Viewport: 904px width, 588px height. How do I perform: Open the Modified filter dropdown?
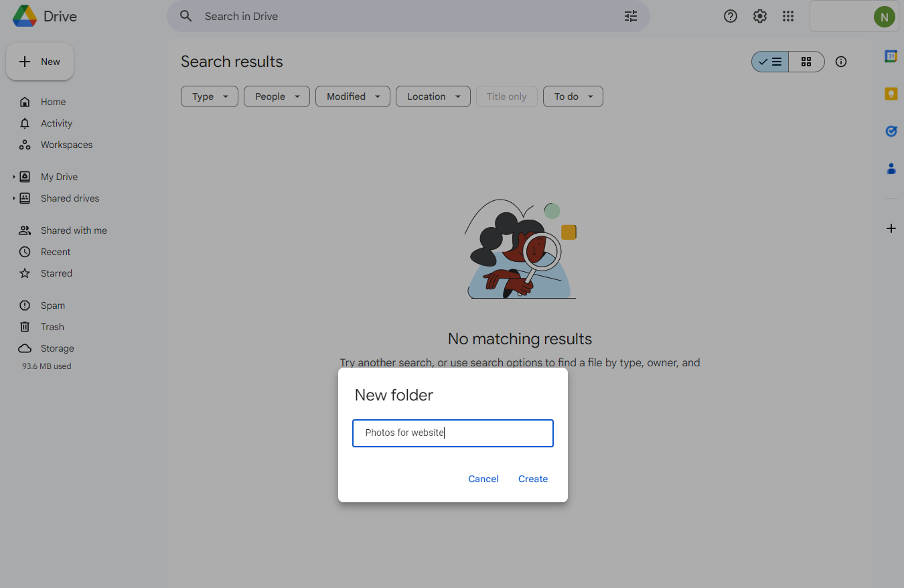coord(353,96)
